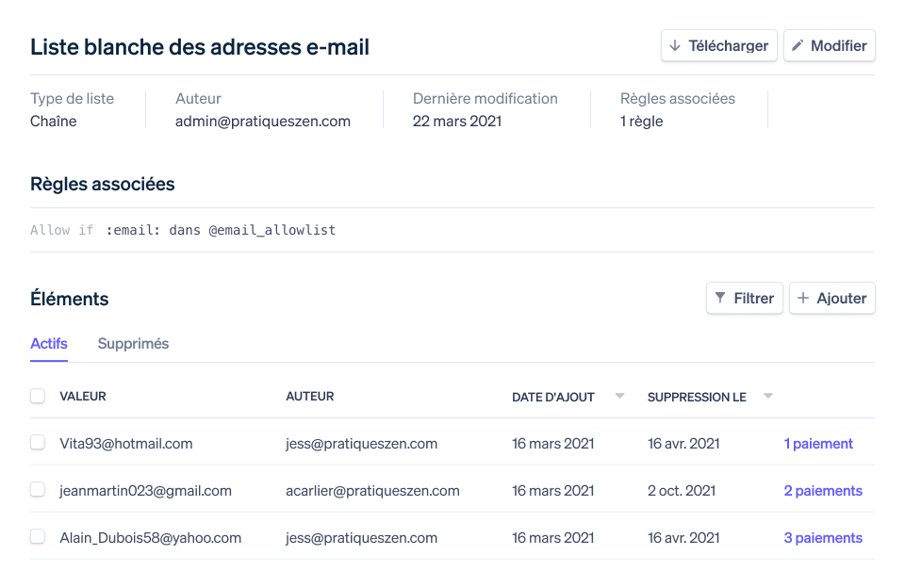The width and height of the screenshot is (905, 588).
Task: Click the rule Allow if :email: dans @email_allowlist
Action: [x=183, y=230]
